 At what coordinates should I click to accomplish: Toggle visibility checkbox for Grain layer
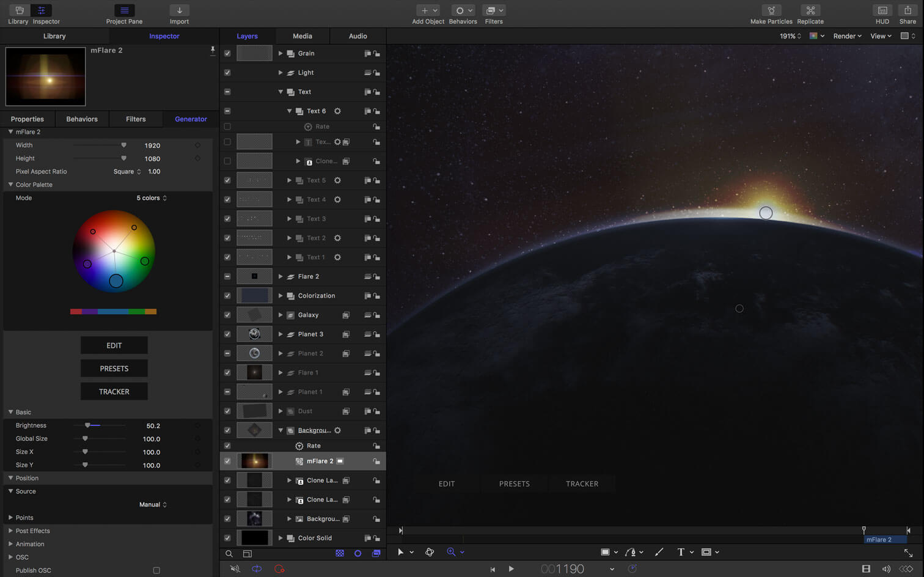pos(227,53)
